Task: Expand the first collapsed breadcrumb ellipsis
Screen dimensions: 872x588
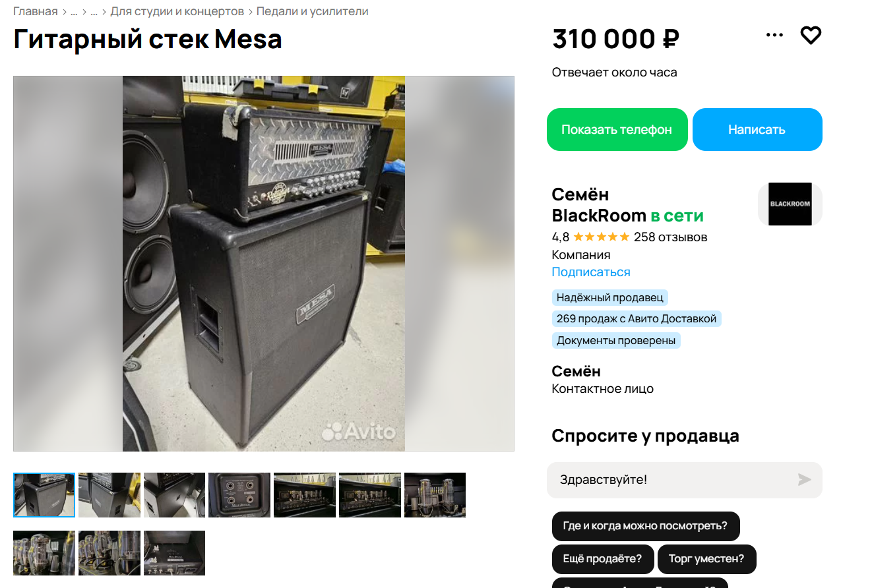Action: point(74,12)
